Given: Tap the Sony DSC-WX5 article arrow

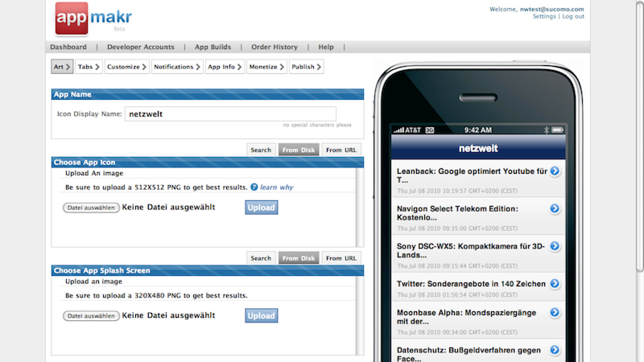Looking at the screenshot, I should pos(555,246).
